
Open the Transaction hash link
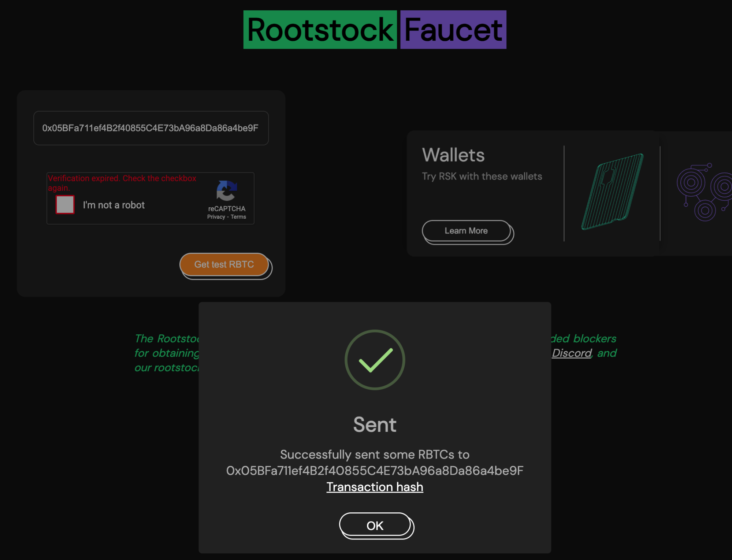coord(375,486)
